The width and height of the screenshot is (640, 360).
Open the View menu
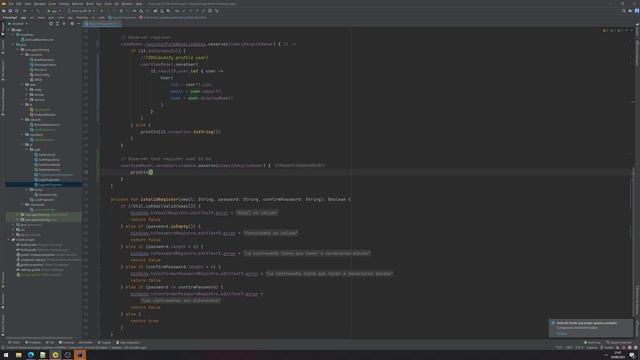[x=28, y=4]
